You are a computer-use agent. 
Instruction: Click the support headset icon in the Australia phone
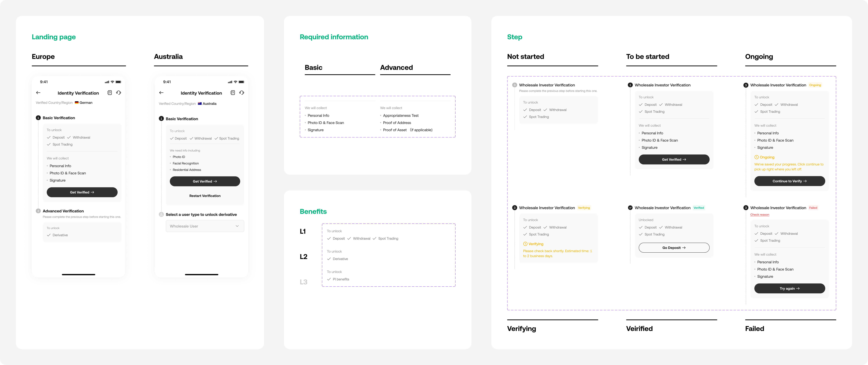point(242,93)
